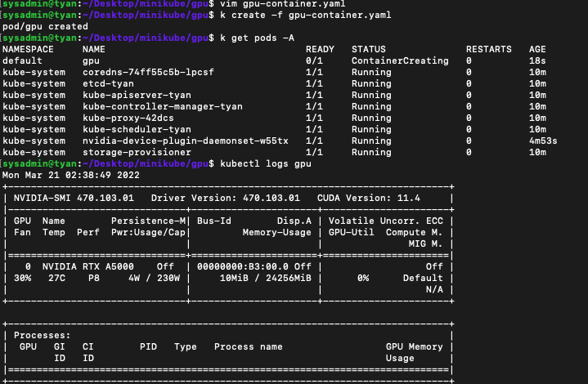Image resolution: width=588 pixels, height=384 pixels.
Task: Click the Memory-Usage header
Action: [x=276, y=232]
